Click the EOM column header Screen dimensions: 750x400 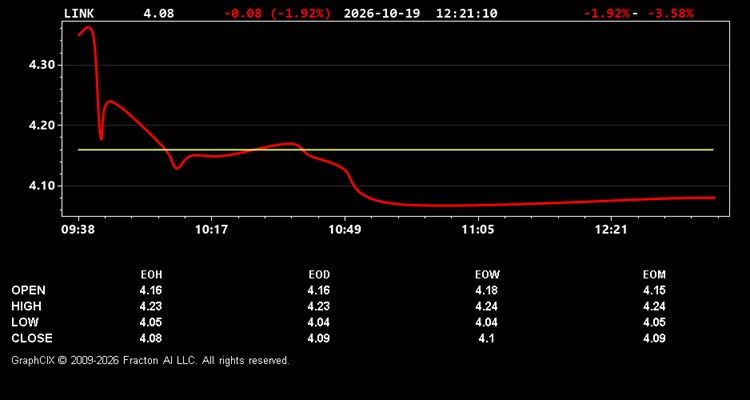point(654,275)
